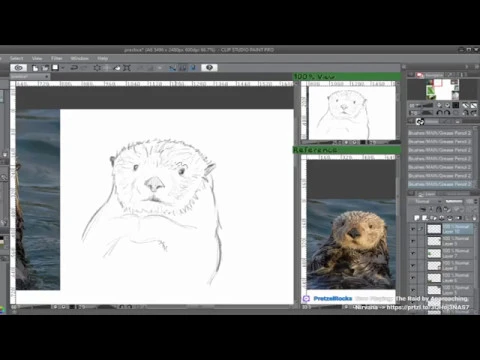
Task: Click the otter photo in Reference sub view
Action: point(351,244)
